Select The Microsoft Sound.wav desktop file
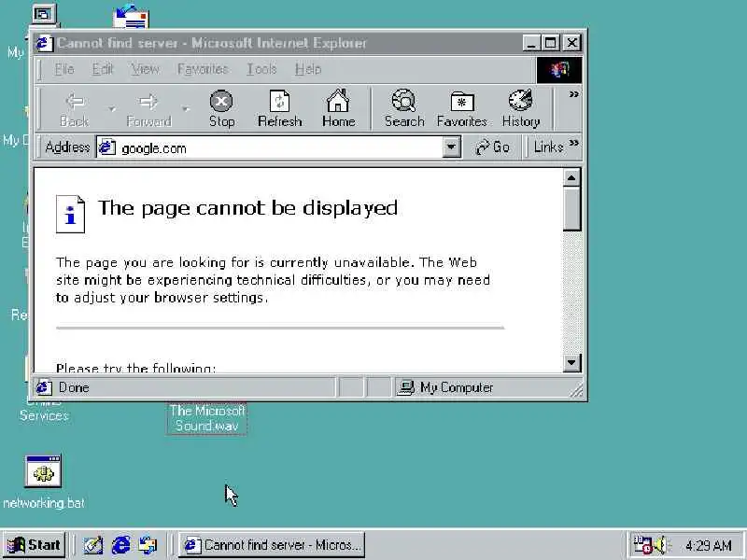747x560 pixels. 206,418
